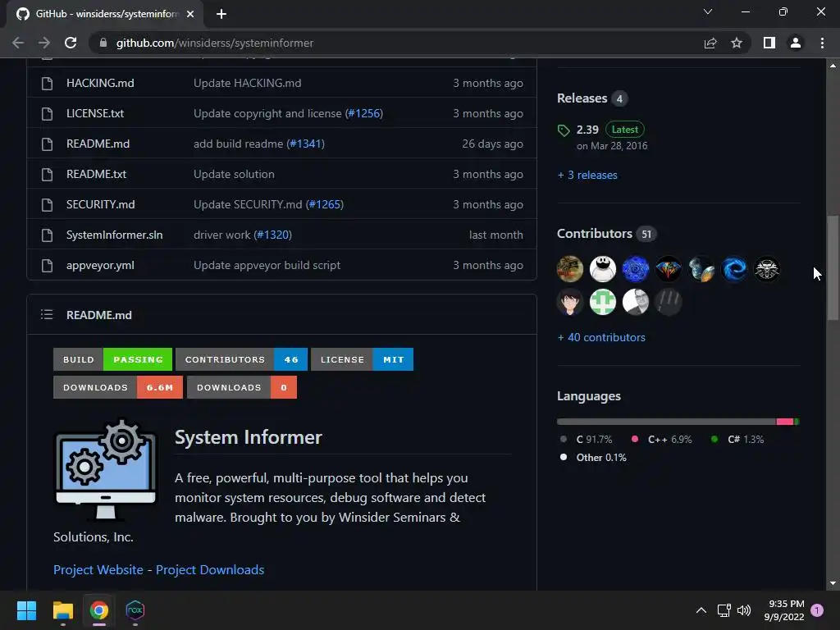Click the page vertical scrollbar thumb

tap(833, 268)
